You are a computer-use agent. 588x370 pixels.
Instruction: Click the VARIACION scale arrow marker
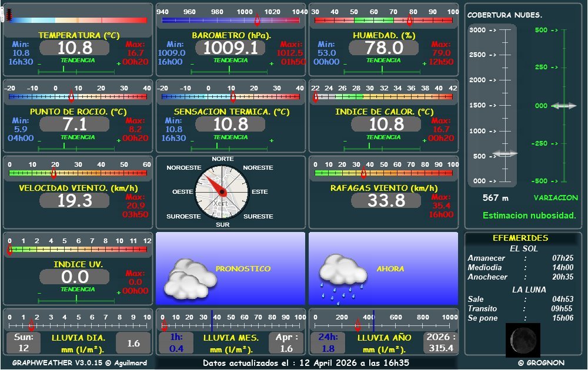(564, 106)
